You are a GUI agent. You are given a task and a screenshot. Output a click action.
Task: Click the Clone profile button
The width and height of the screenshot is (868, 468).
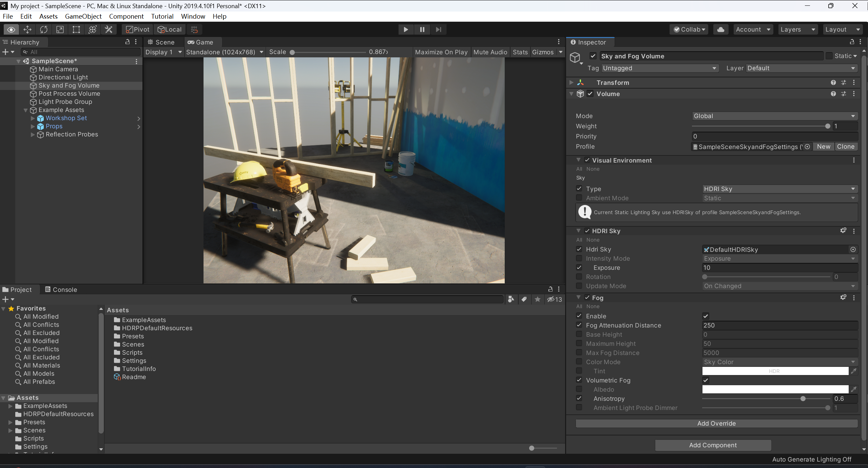(845, 147)
